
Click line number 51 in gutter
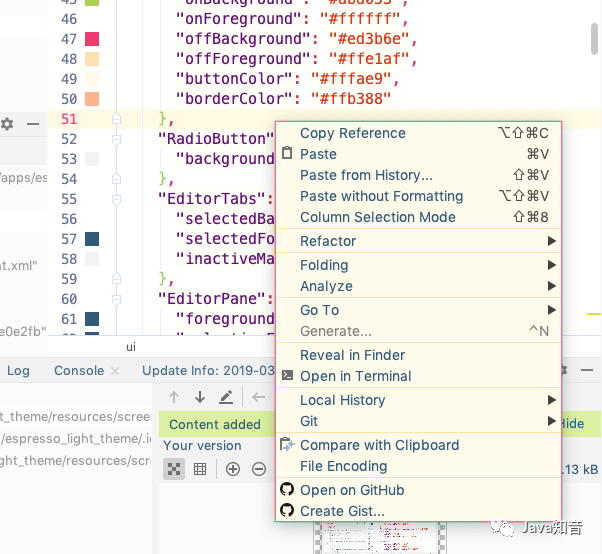click(69, 119)
